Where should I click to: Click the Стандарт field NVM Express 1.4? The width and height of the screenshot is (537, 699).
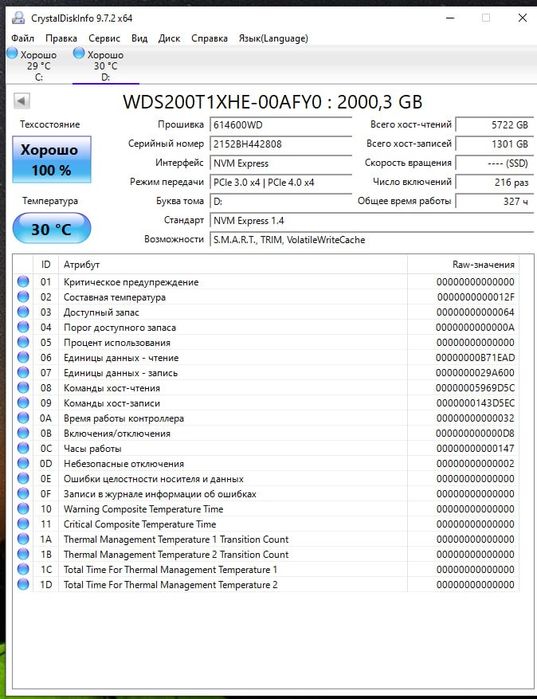click(371, 221)
